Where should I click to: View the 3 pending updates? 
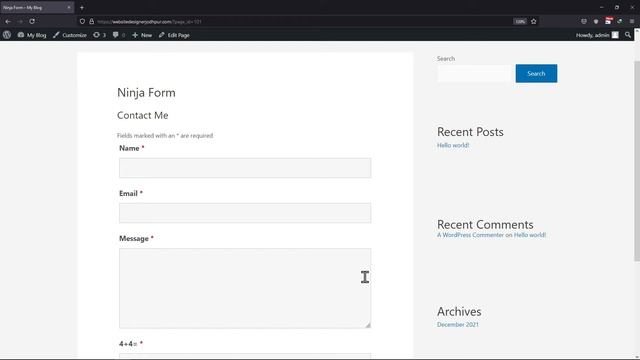click(x=99, y=35)
